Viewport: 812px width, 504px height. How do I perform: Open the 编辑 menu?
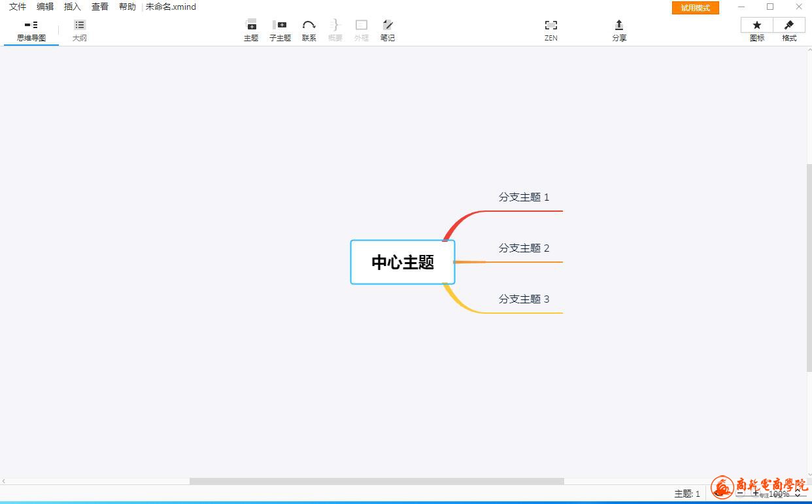click(x=45, y=7)
